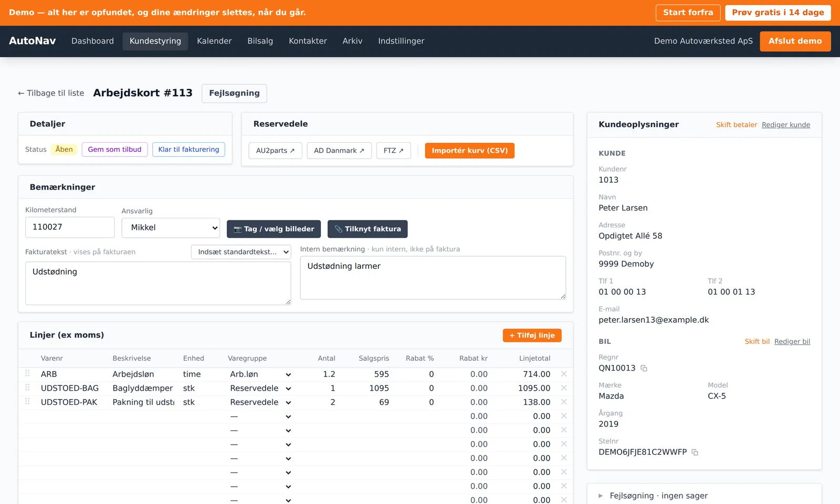This screenshot has width=840, height=504.
Task: Open the Kontakter menu item
Action: point(308,41)
